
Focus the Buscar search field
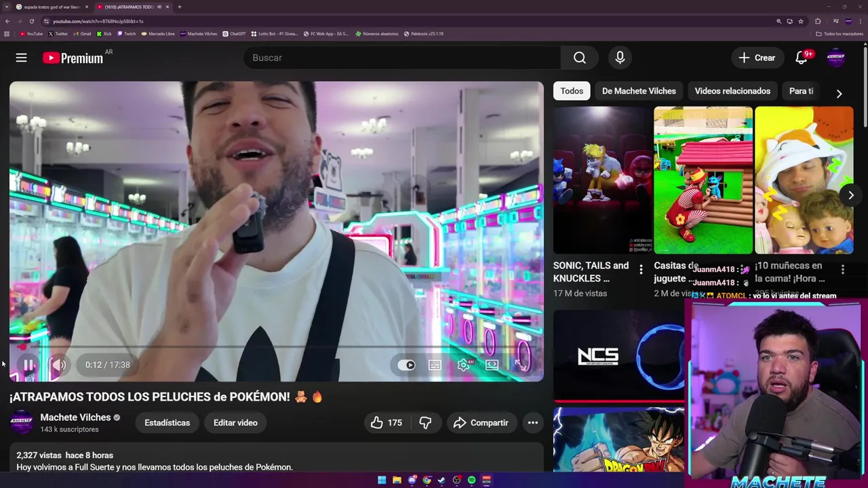tap(402, 58)
